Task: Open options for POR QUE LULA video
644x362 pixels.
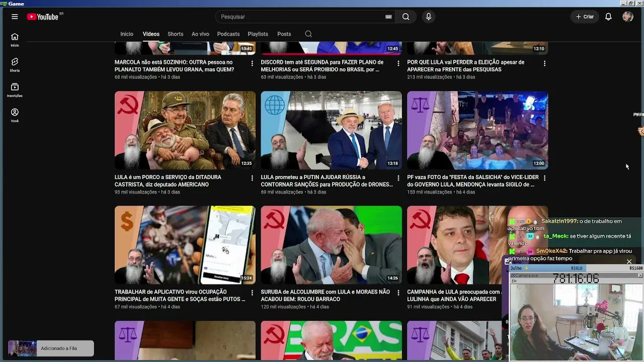Action: 544,63
